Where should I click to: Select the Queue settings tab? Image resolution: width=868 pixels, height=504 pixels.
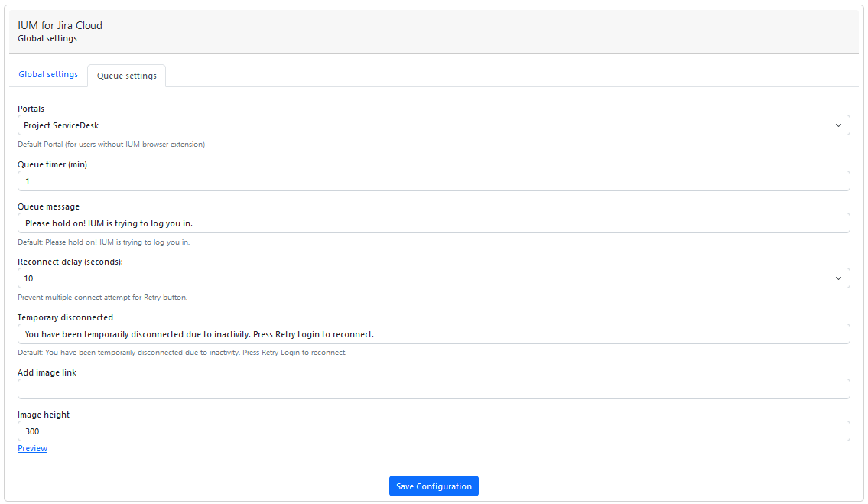(127, 76)
